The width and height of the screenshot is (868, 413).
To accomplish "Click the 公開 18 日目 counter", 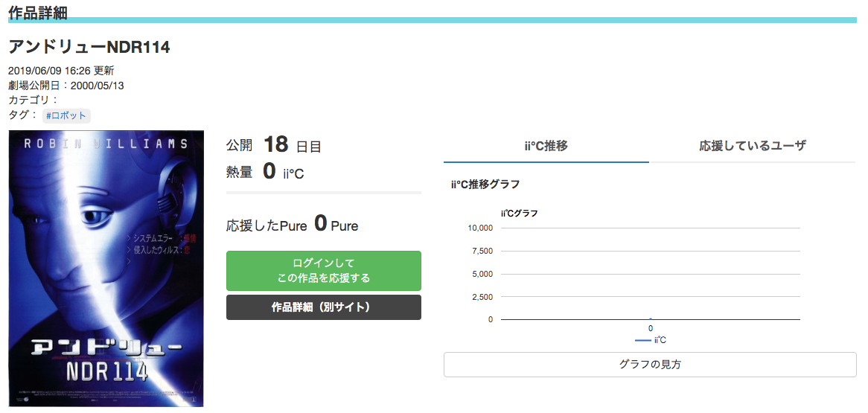I will (275, 145).
